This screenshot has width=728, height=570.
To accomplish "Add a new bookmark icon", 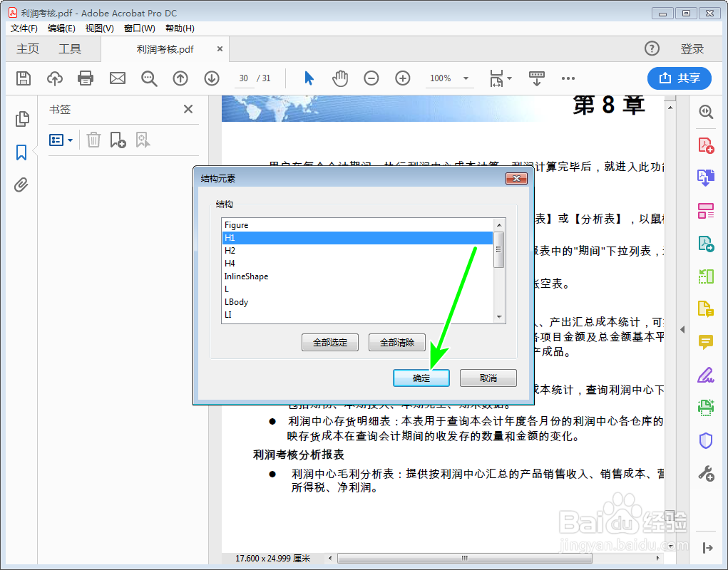I will pos(118,140).
